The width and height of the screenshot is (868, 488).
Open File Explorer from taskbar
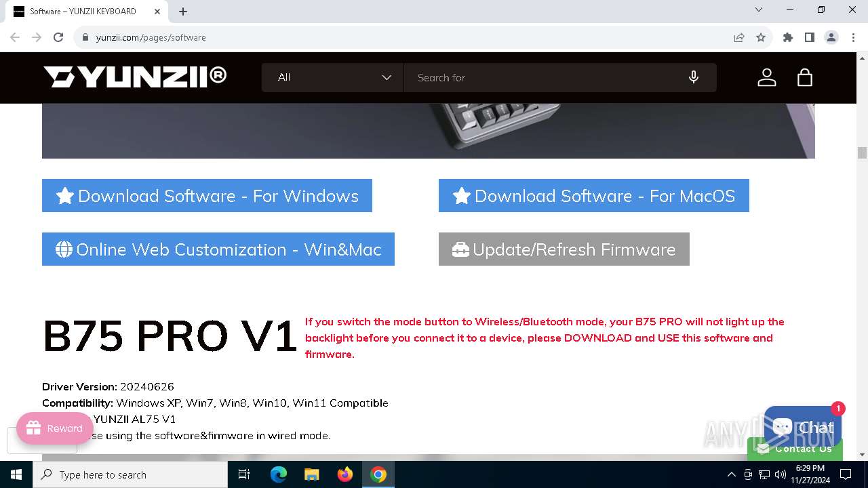[x=312, y=474]
